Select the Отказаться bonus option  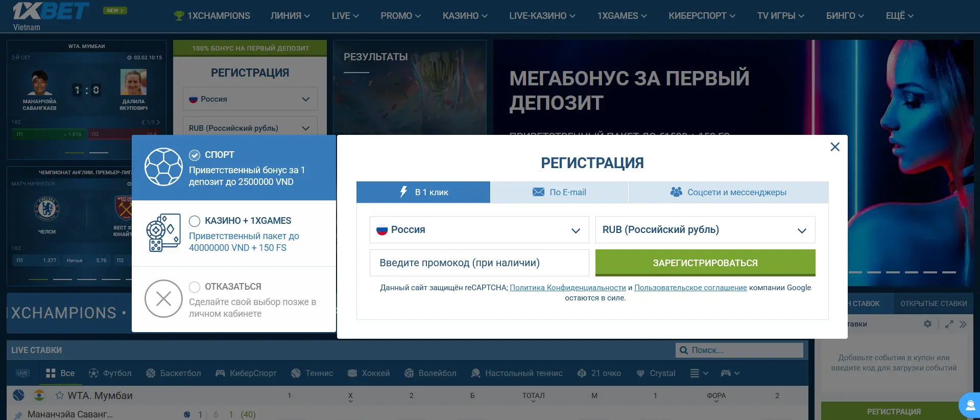click(195, 287)
